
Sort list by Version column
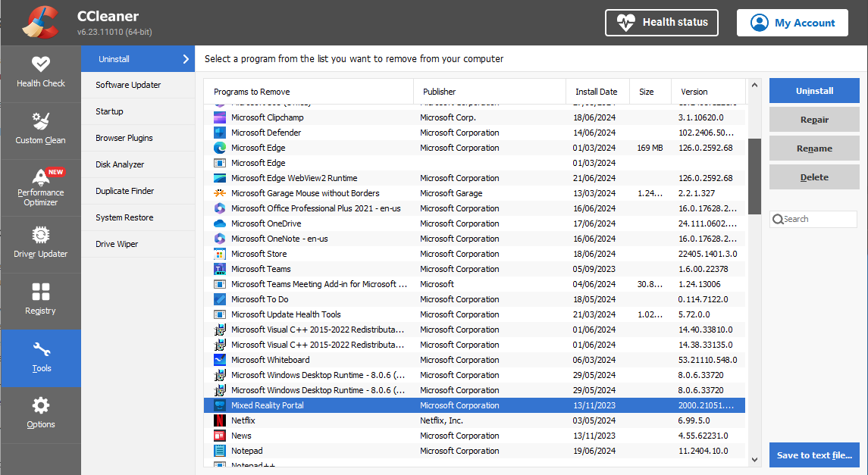click(709, 92)
